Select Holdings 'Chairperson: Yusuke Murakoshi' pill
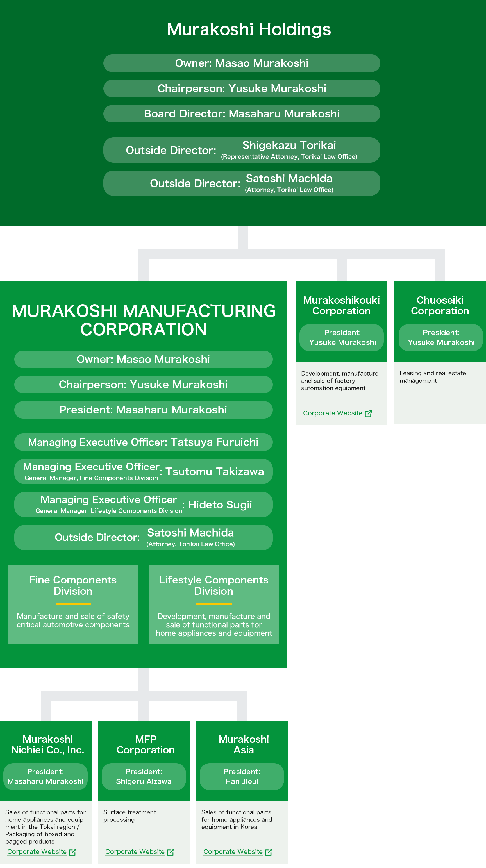The height and width of the screenshot is (868, 486). [242, 88]
